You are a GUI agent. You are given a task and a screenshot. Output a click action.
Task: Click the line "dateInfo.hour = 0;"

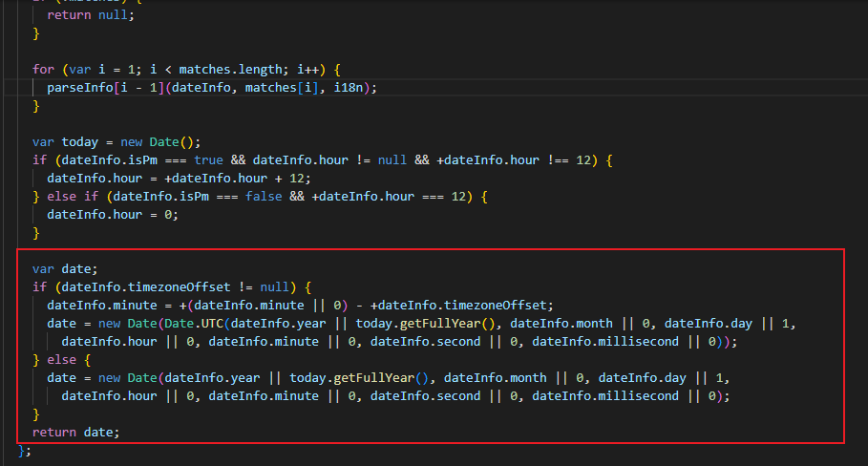click(113, 215)
